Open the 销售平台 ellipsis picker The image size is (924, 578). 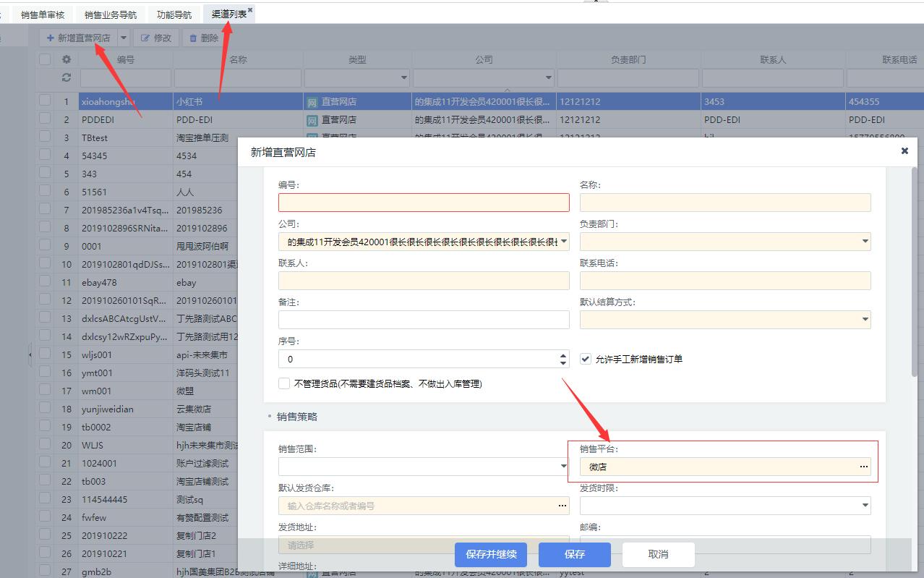863,467
